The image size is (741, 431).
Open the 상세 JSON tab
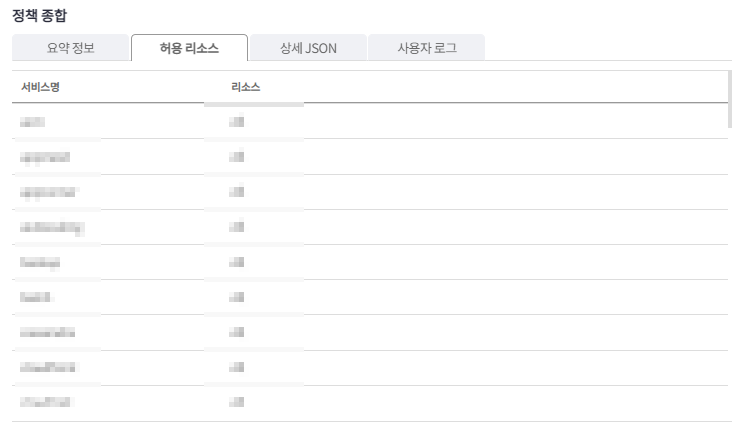tap(308, 48)
